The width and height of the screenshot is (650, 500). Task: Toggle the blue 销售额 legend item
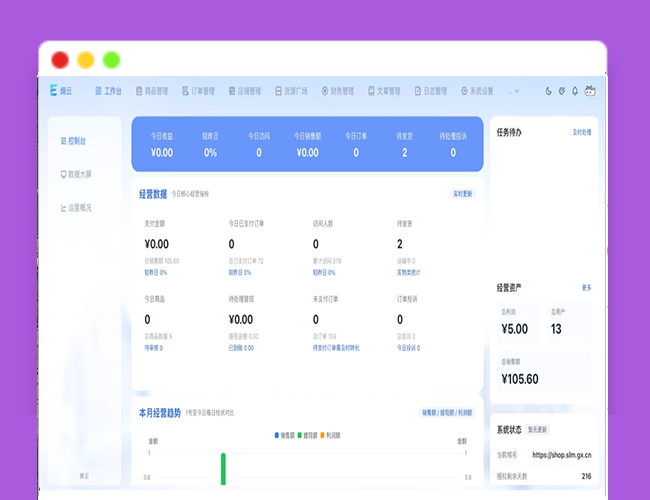pos(284,435)
